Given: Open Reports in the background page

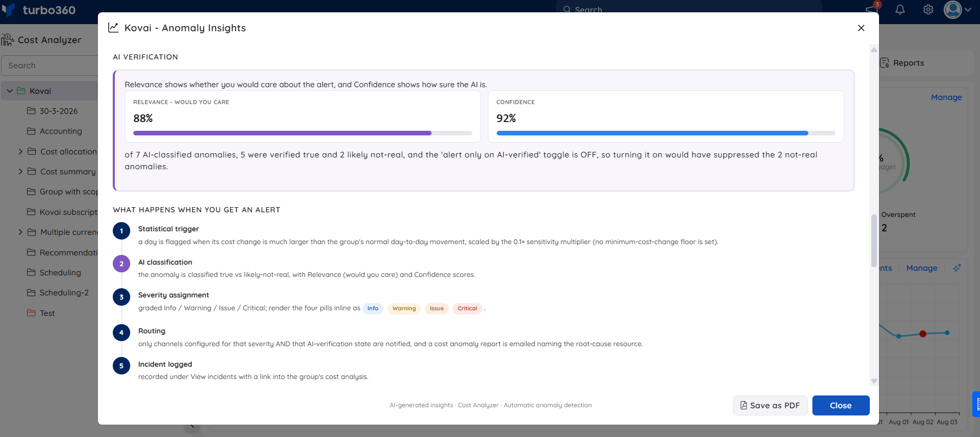Looking at the screenshot, I should tap(908, 63).
